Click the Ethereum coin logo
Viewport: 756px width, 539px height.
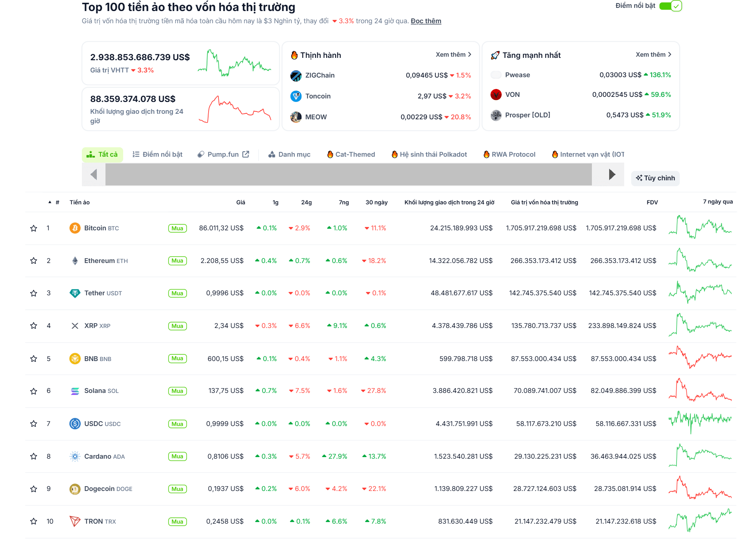click(75, 261)
